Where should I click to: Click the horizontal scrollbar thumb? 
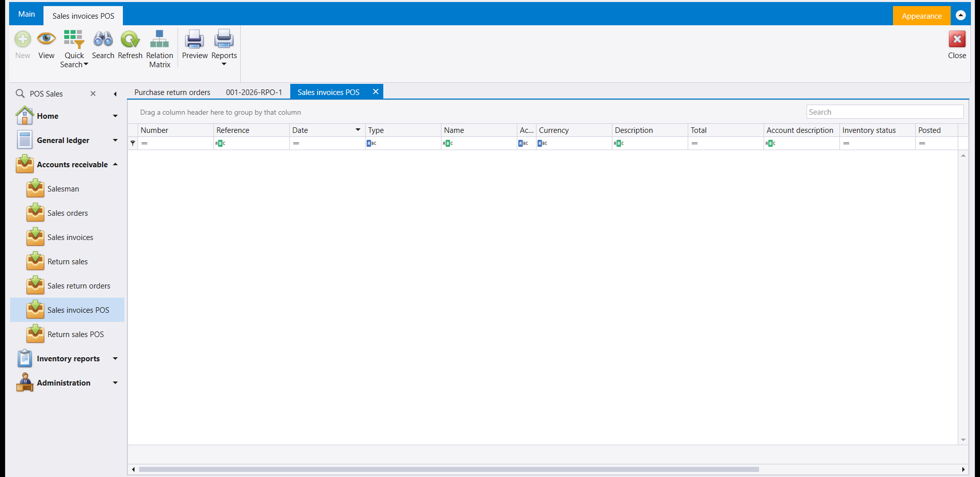[x=449, y=469]
